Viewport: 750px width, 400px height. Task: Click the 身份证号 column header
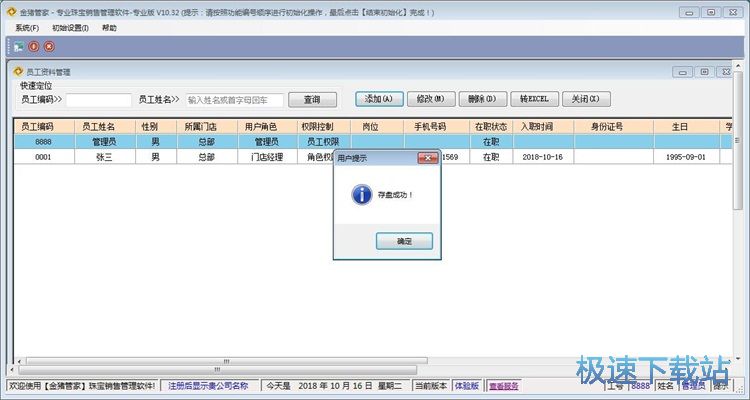(614, 127)
